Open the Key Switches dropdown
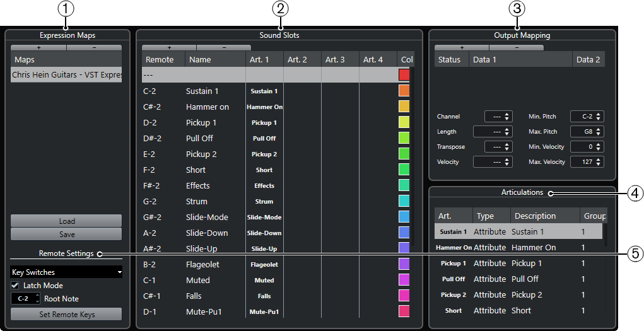 66,272
